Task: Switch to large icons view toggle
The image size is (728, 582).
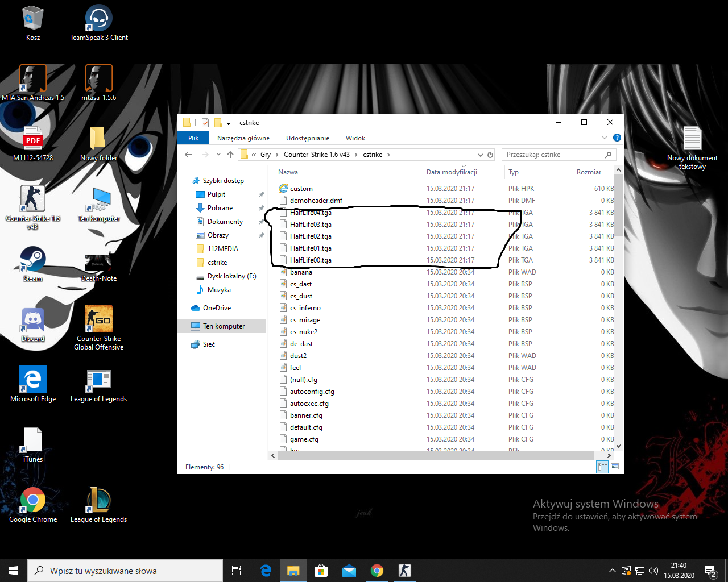Action: 615,467
